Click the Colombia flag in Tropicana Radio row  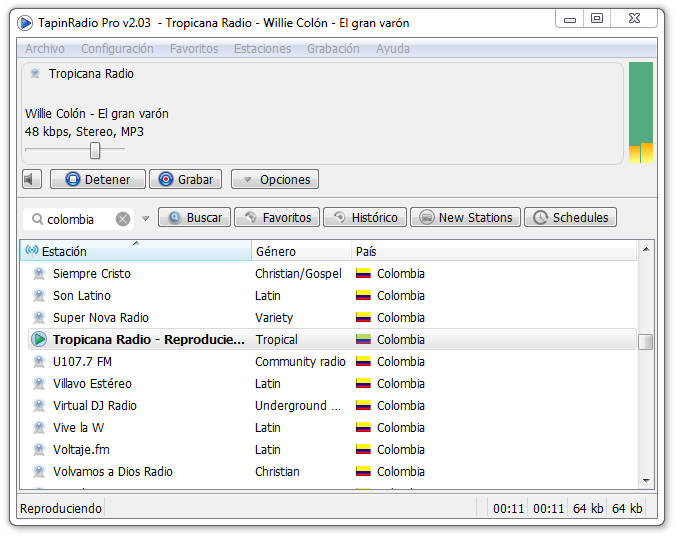[363, 339]
